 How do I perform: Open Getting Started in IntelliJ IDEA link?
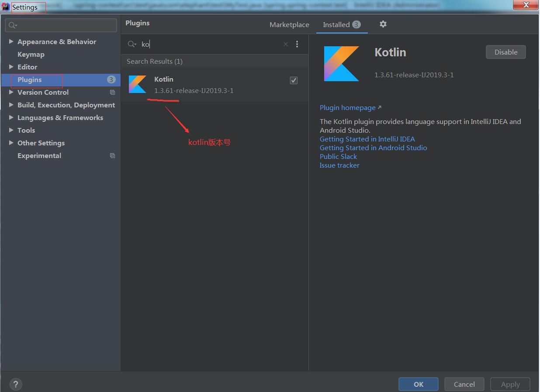(367, 139)
